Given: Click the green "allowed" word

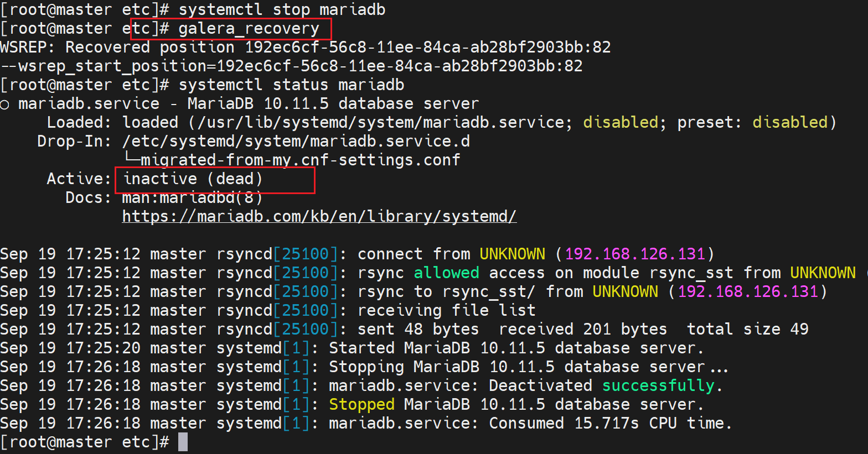Looking at the screenshot, I should [446, 273].
